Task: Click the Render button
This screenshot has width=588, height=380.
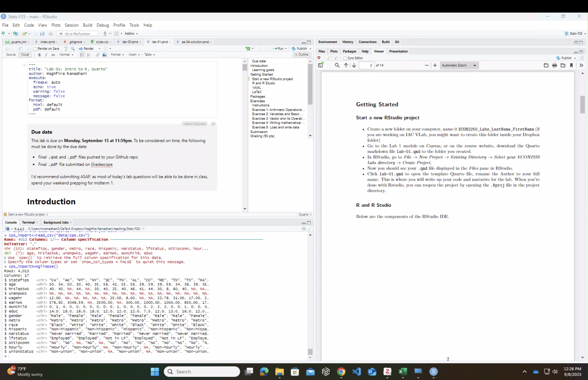Action: point(86,49)
